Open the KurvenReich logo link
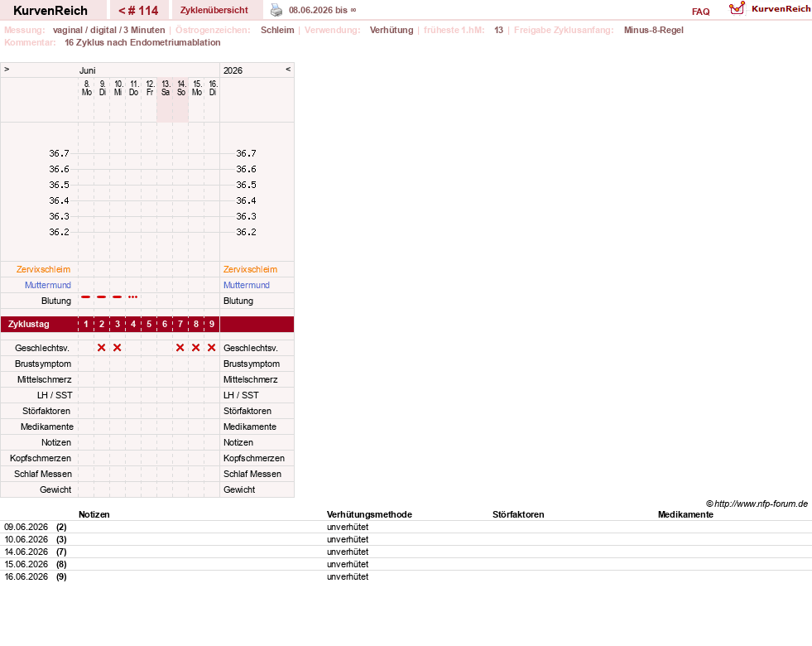Image resolution: width=812 pixels, height=646 pixels. coord(770,9)
